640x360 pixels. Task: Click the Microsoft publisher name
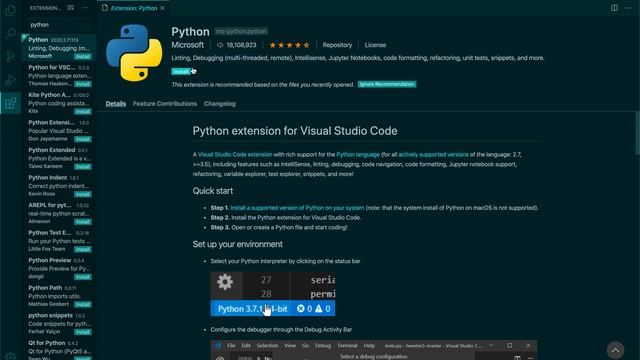[x=187, y=45]
